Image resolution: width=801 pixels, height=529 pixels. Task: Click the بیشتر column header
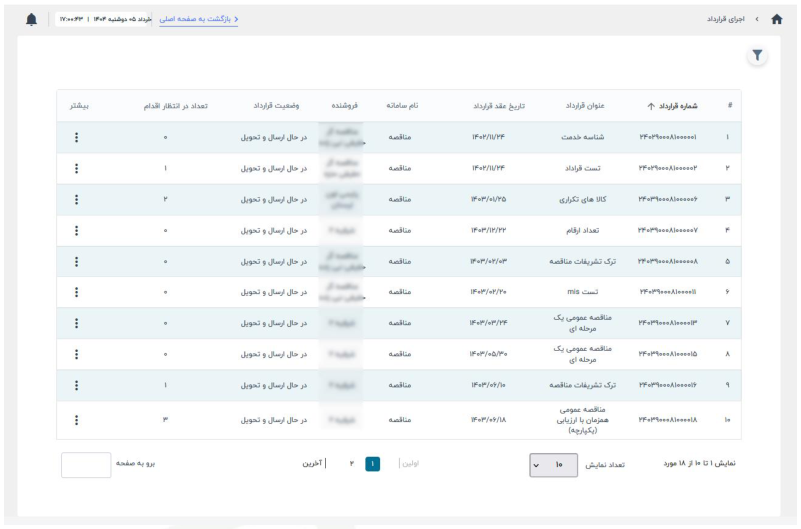(79, 106)
